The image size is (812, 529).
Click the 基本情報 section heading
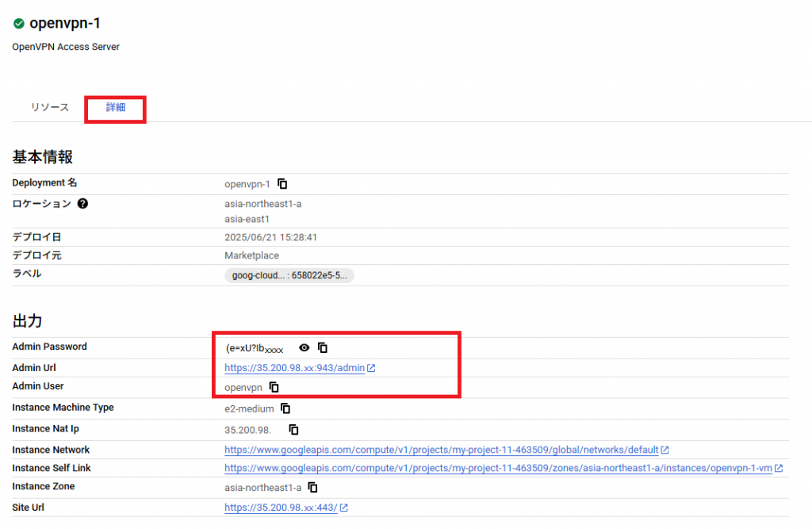[43, 157]
